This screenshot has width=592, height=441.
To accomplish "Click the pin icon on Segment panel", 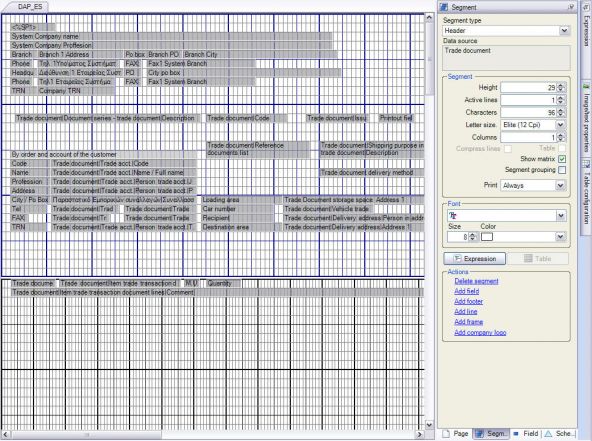I will (572, 7).
